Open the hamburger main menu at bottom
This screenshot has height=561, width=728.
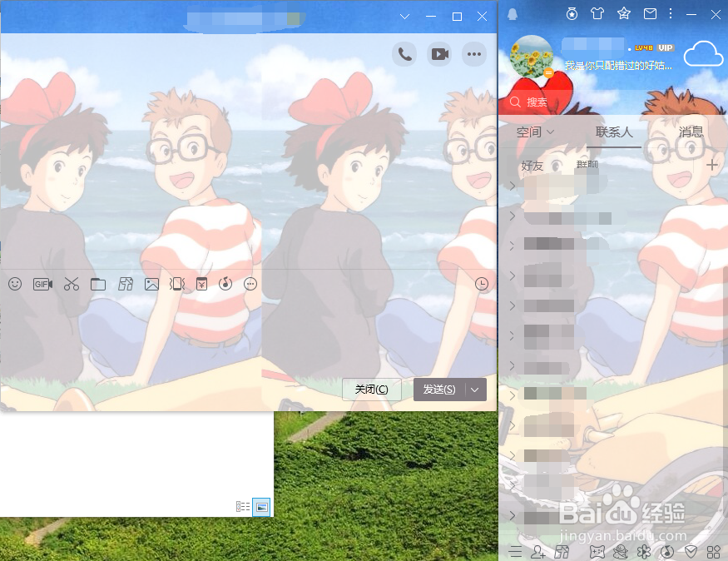click(x=515, y=552)
